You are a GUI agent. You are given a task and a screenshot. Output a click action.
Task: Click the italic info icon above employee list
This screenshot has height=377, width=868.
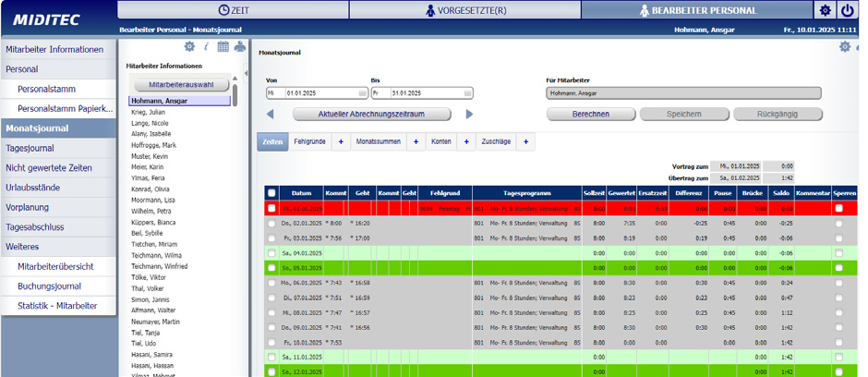tap(207, 46)
